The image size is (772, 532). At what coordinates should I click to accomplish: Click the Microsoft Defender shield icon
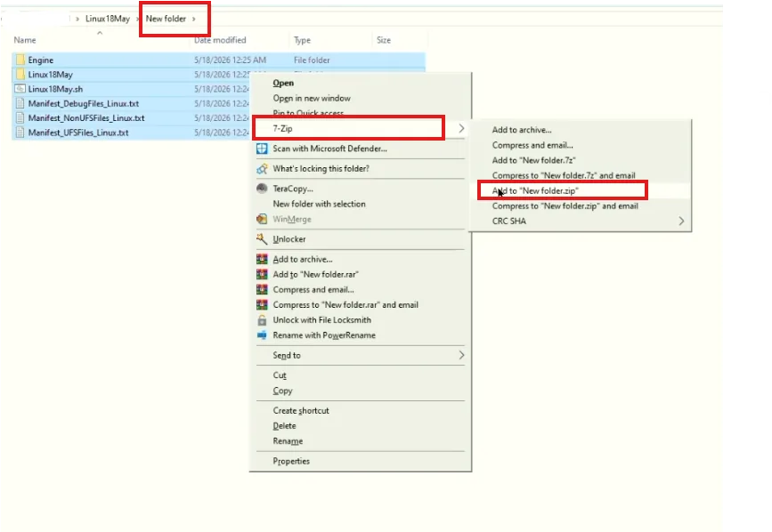tap(262, 149)
